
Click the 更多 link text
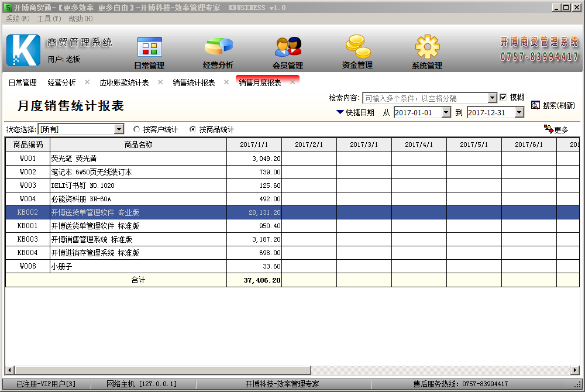coord(561,130)
